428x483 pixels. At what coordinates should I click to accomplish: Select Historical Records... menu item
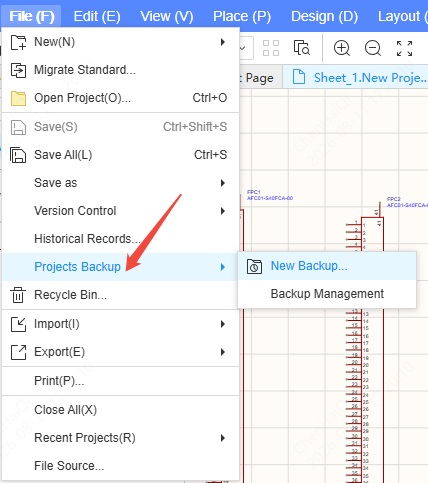(121, 239)
